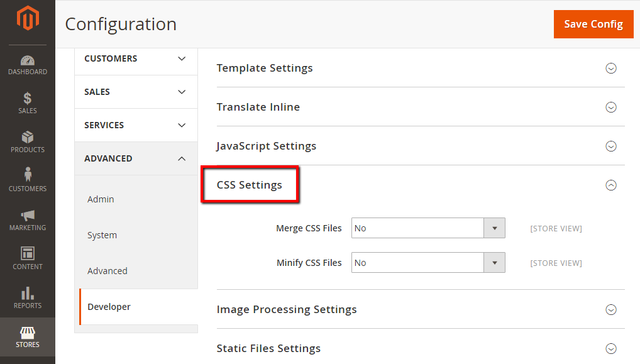Open the Customers person icon

(x=28, y=175)
